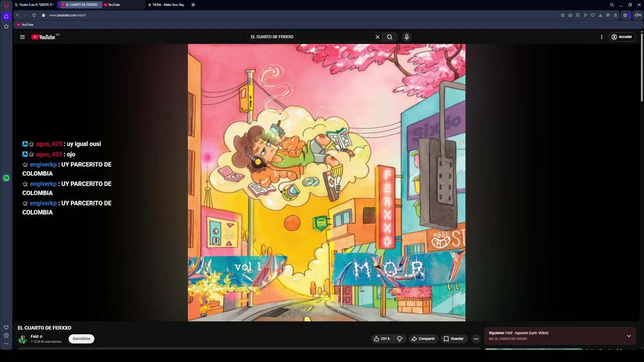Click the first engiverkp username in chat
Screen dimensions: 644x362
43,164
